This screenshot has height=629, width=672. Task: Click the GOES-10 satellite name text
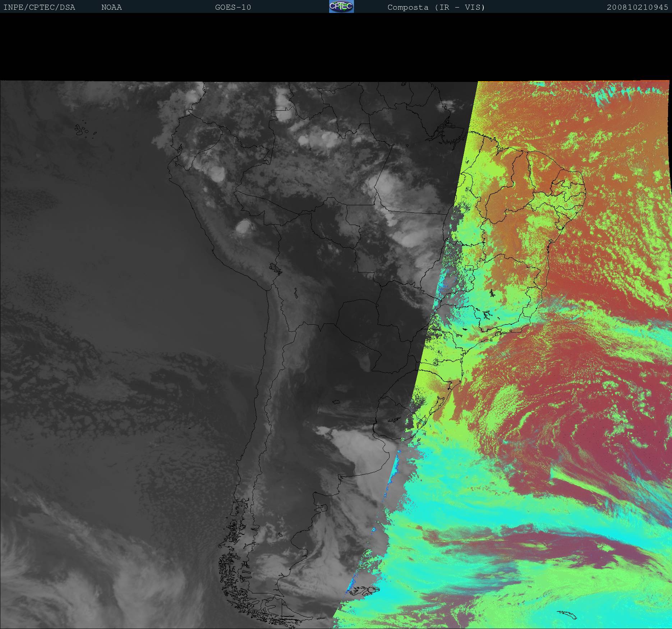(233, 7)
